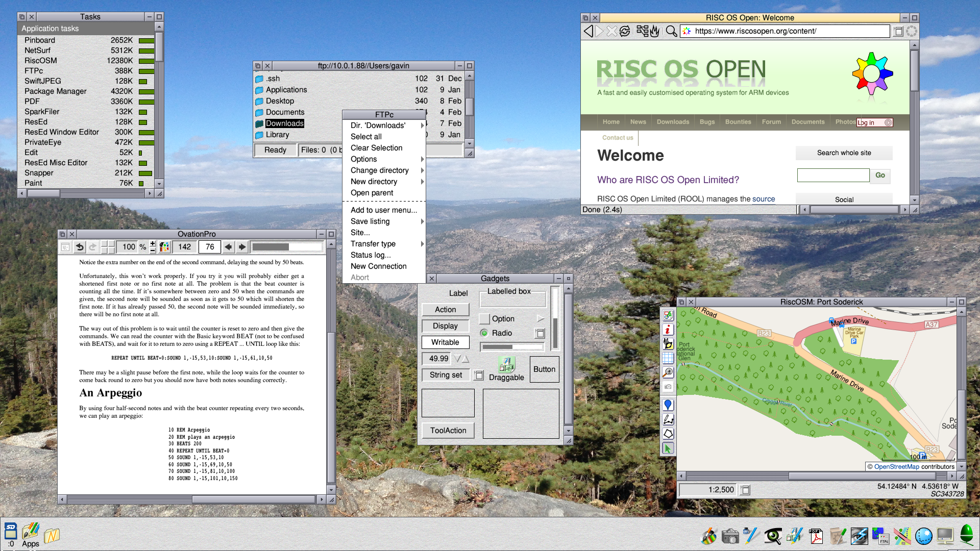Click NetSurf's Back arrow icon
This screenshot has height=551, width=980.
(x=589, y=31)
